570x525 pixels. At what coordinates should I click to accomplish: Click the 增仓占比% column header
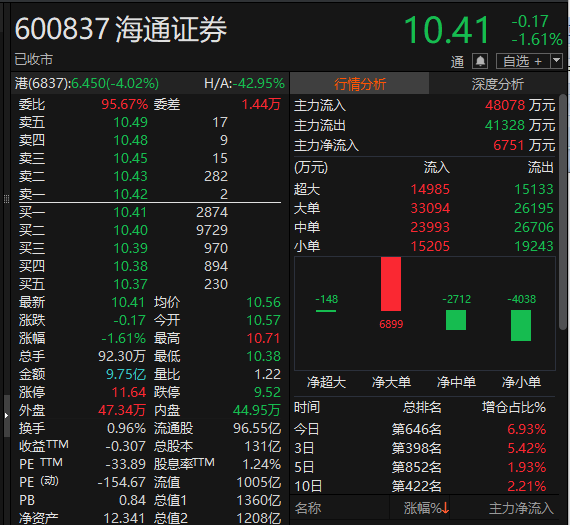click(x=514, y=407)
